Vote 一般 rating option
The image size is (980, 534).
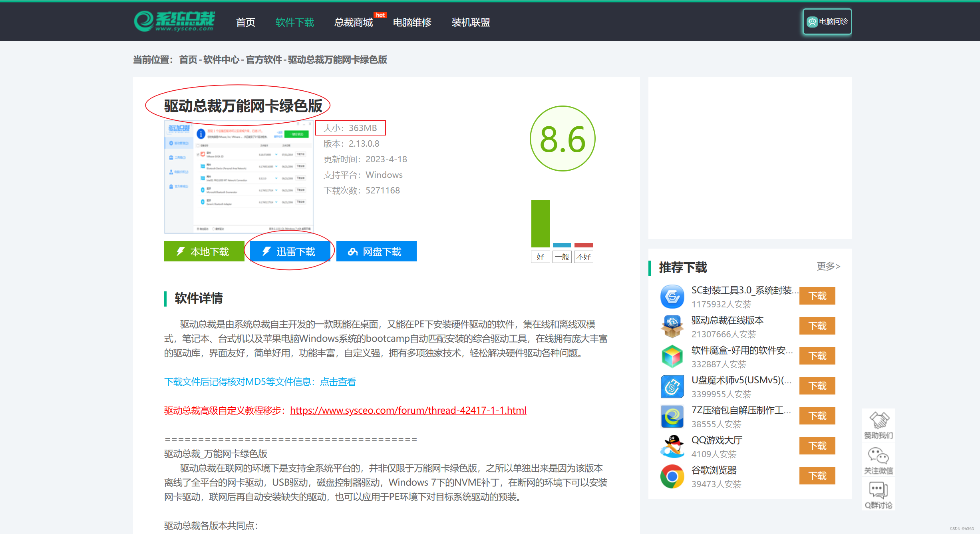(x=562, y=257)
